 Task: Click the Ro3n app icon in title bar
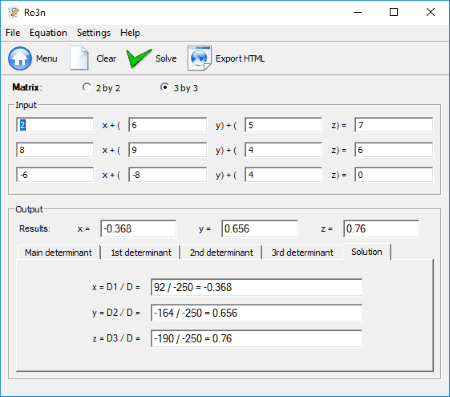click(x=14, y=12)
